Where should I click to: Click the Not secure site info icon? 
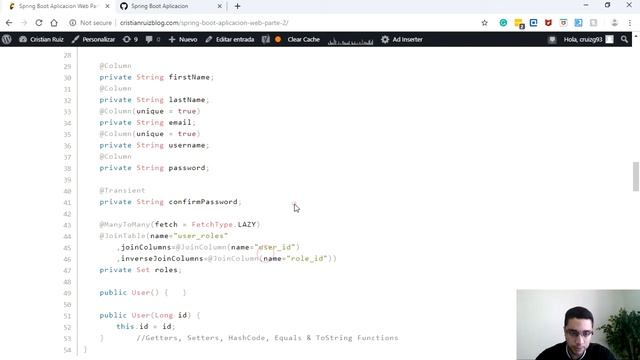click(73, 23)
